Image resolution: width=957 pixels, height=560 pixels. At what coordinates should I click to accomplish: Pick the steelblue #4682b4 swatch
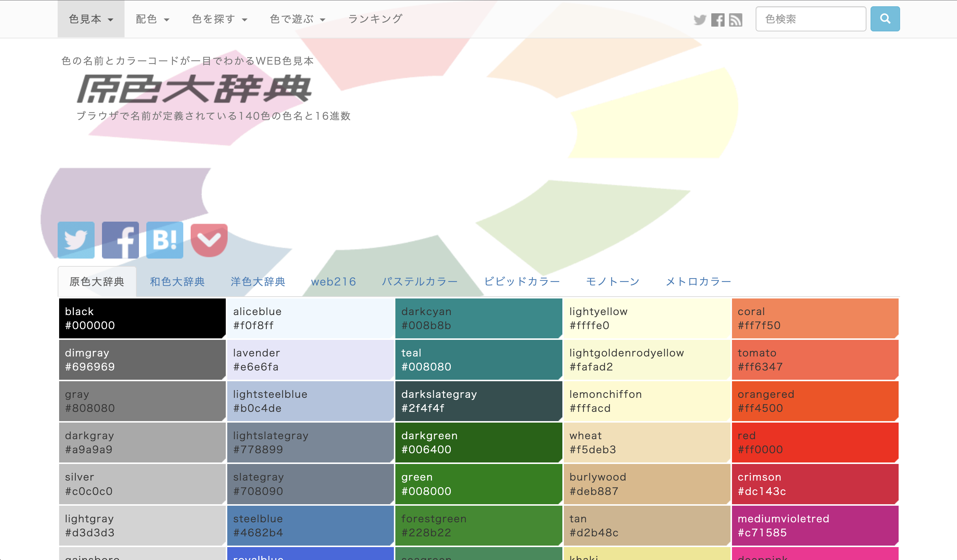point(310,525)
